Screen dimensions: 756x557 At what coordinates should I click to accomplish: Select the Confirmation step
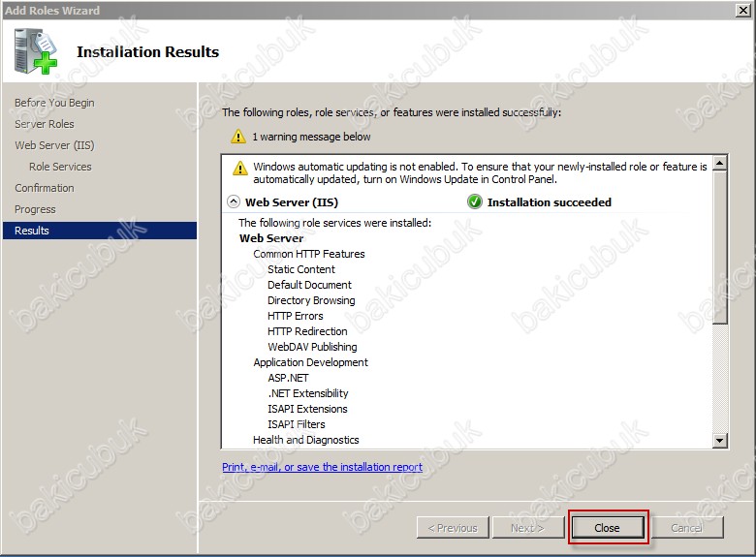tap(45, 187)
